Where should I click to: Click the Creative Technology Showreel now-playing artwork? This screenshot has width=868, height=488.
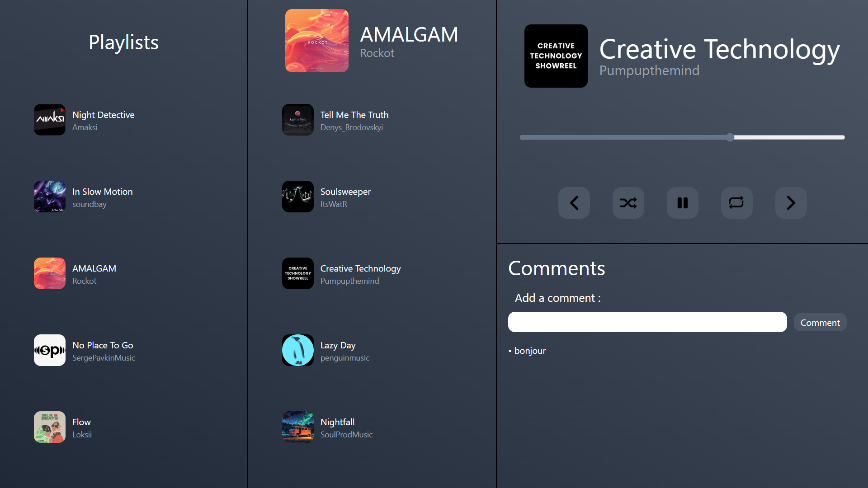pos(556,56)
